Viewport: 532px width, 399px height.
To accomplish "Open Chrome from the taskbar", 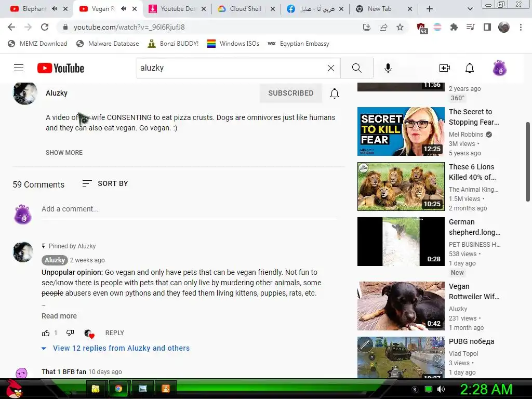I will [x=118, y=389].
